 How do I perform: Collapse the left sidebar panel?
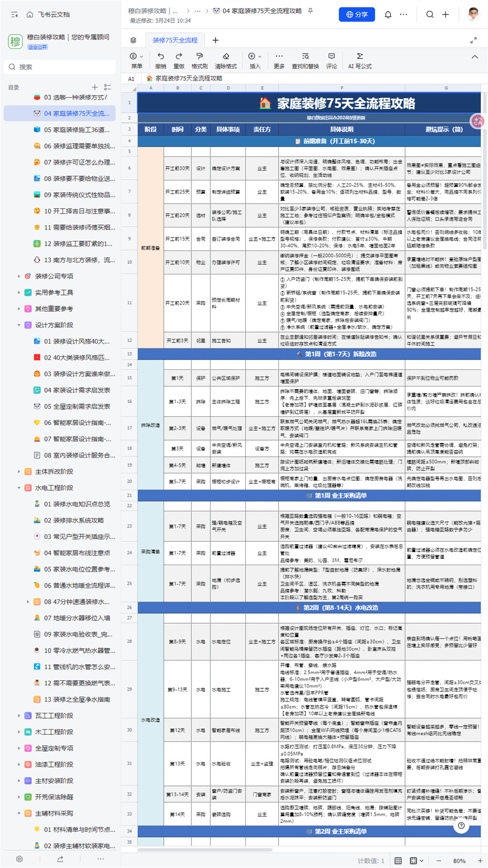pos(15,15)
